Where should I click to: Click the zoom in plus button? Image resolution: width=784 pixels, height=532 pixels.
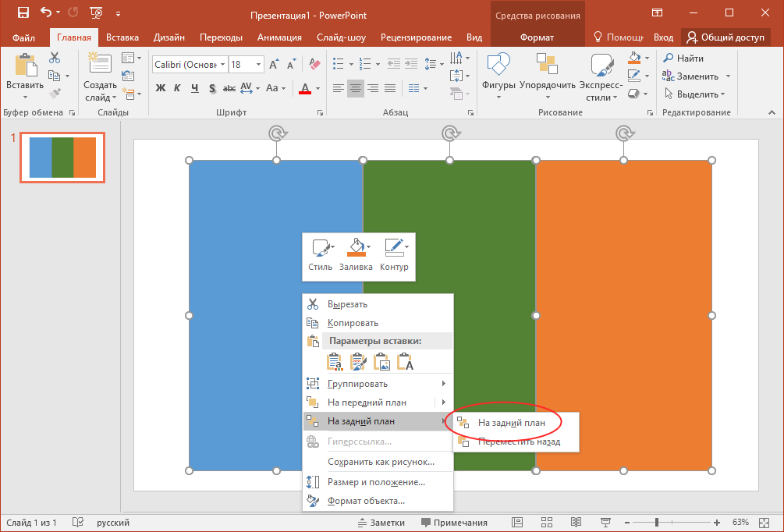pos(716,523)
